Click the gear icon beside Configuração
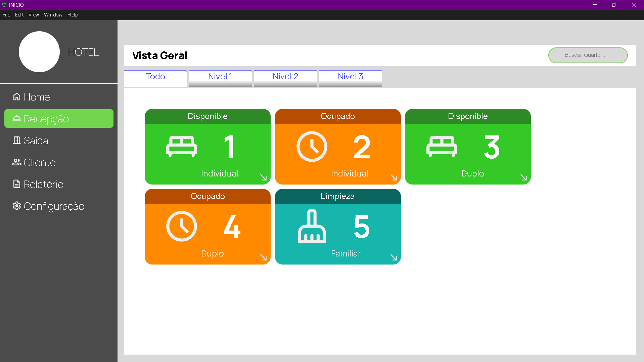The height and width of the screenshot is (362, 644). pyautogui.click(x=16, y=206)
